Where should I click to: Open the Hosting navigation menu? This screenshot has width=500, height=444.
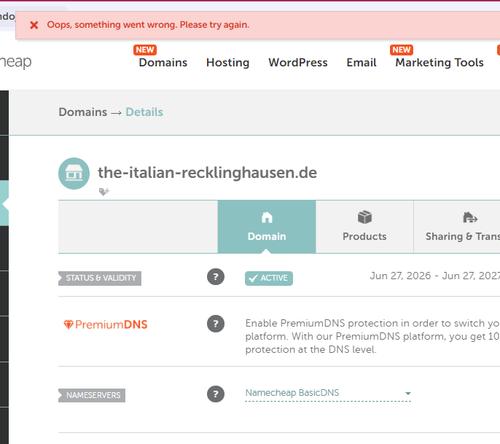point(228,62)
